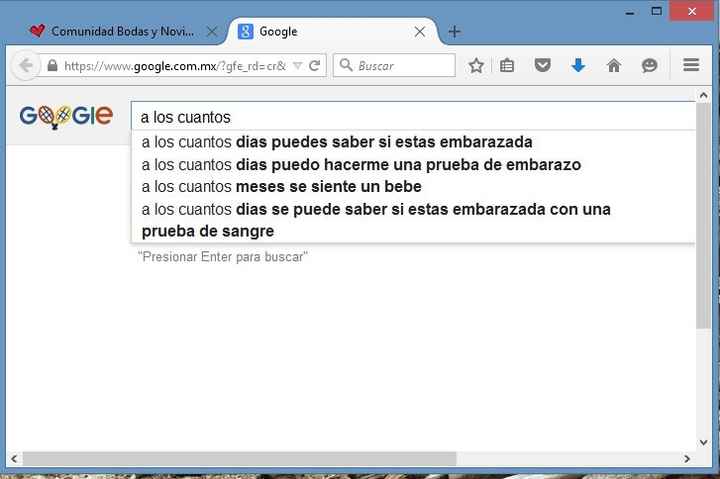The height and width of the screenshot is (479, 720).
Task: Click the horizontal scrollbar left arrow
Action: 14,459
